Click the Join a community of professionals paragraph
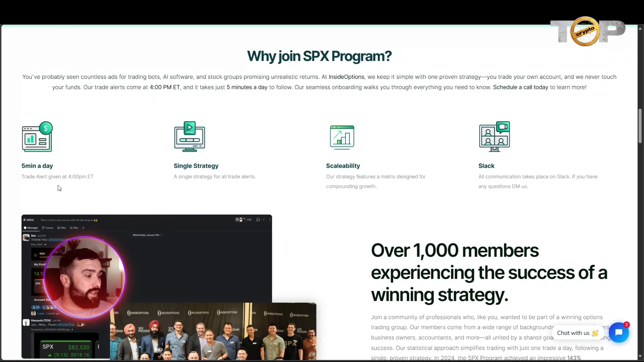644x362 pixels. click(490, 337)
